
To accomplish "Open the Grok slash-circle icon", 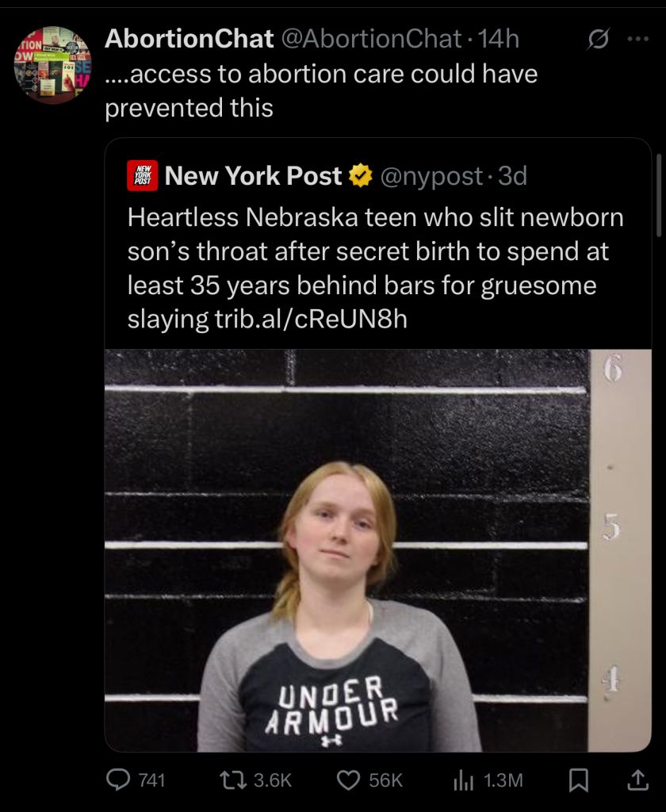I will pos(598,39).
